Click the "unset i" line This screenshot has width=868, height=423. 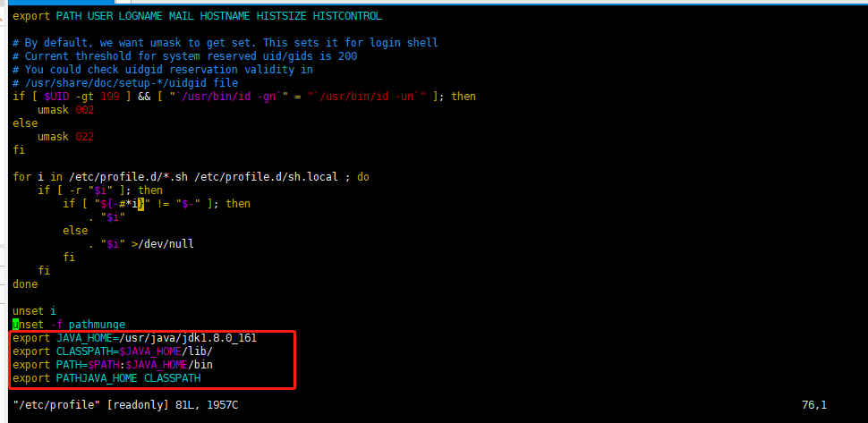coord(34,310)
